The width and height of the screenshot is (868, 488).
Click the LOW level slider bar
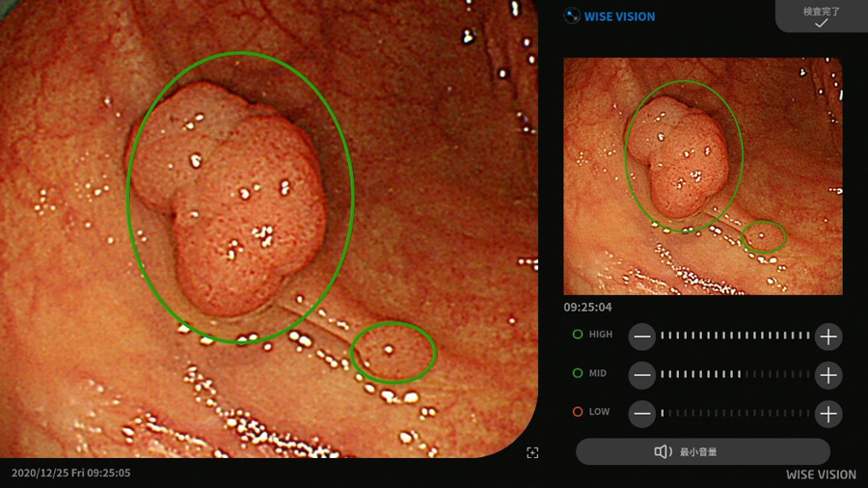click(x=735, y=413)
